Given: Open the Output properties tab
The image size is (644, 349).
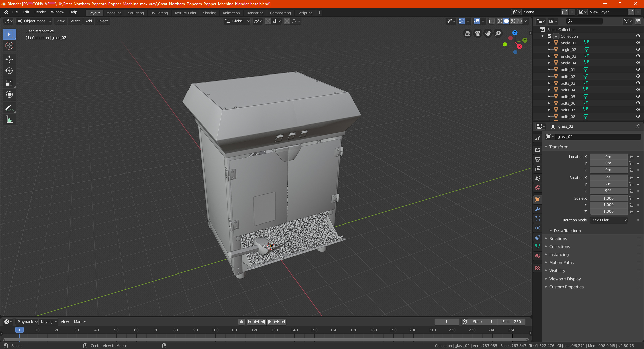Looking at the screenshot, I should (x=538, y=159).
